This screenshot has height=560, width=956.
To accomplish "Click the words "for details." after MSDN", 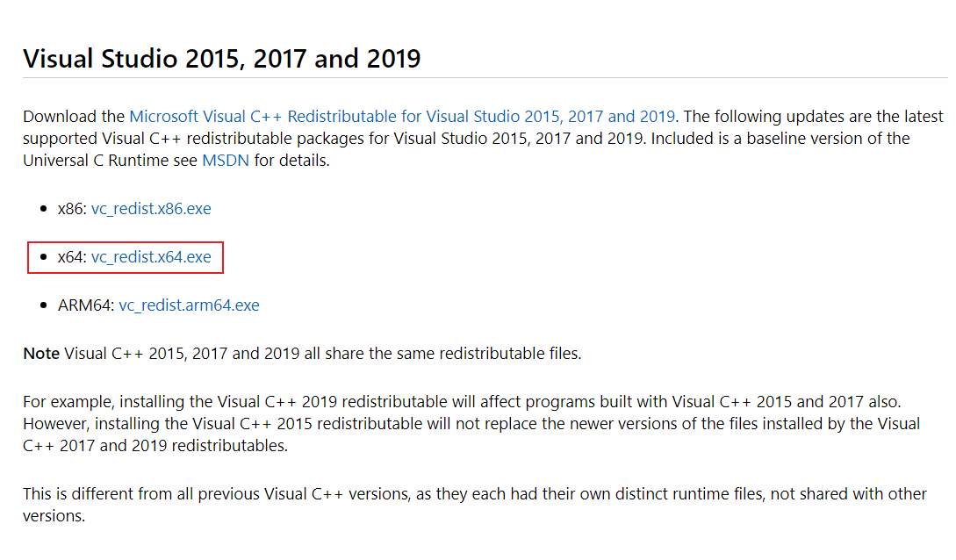I will tap(291, 161).
